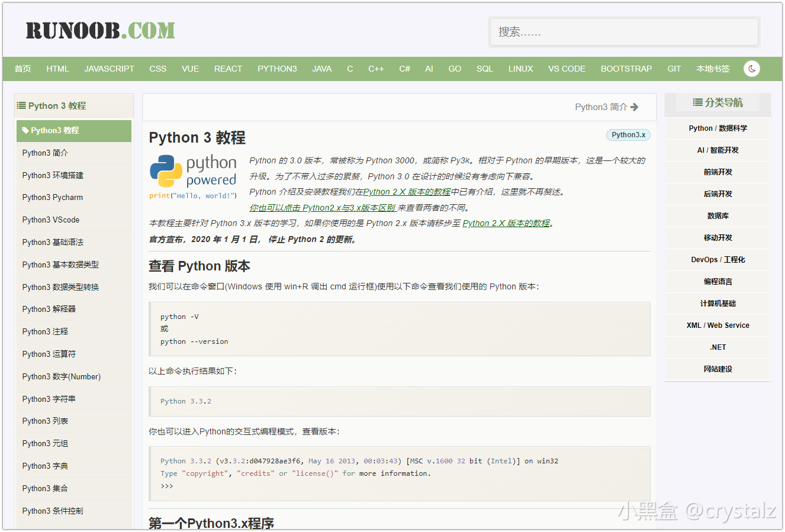Open the 计算机基础 category
This screenshot has height=532, width=785.
(x=718, y=304)
